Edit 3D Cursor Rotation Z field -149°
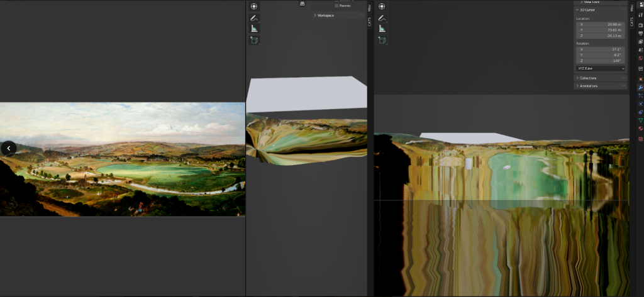The height and width of the screenshot is (297, 644). pos(601,60)
